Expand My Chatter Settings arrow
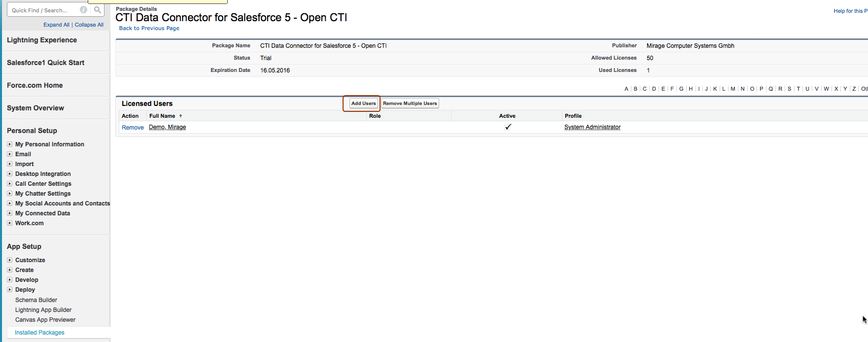Screen dimensions: 868x342 (9, 194)
